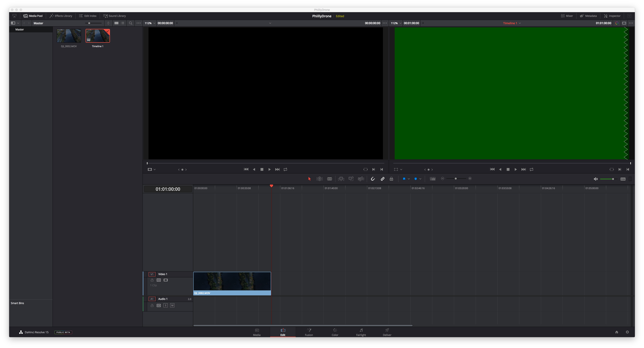Open marker color dropdown arrow
Image resolution: width=644 pixels, height=348 pixels.
[x=420, y=179]
